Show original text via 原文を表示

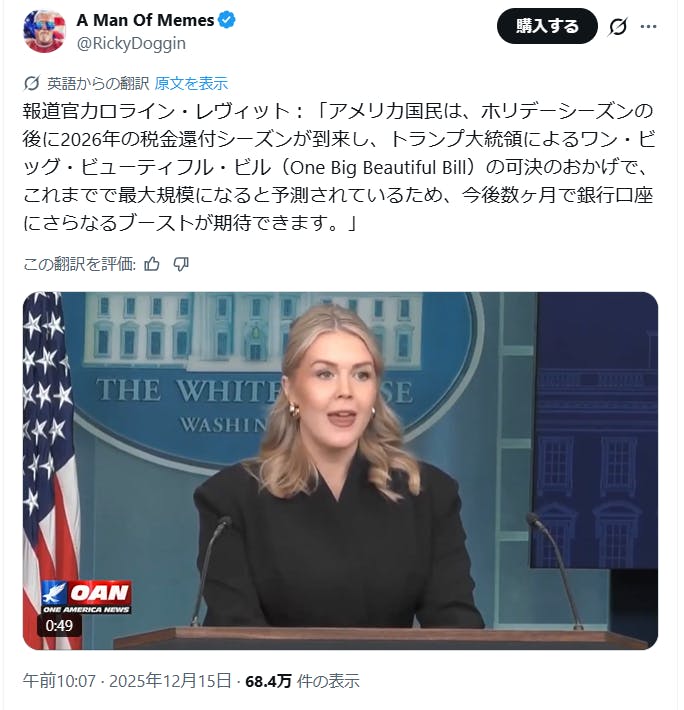(191, 83)
